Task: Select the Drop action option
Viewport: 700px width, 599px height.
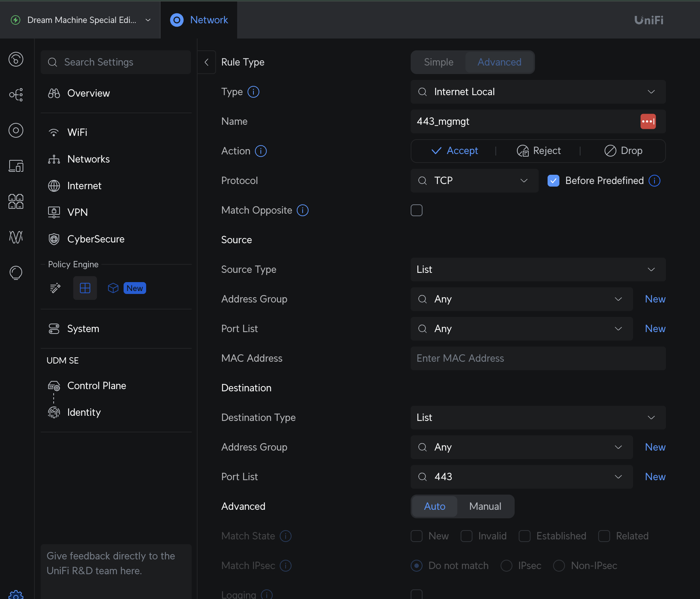Action: click(623, 151)
